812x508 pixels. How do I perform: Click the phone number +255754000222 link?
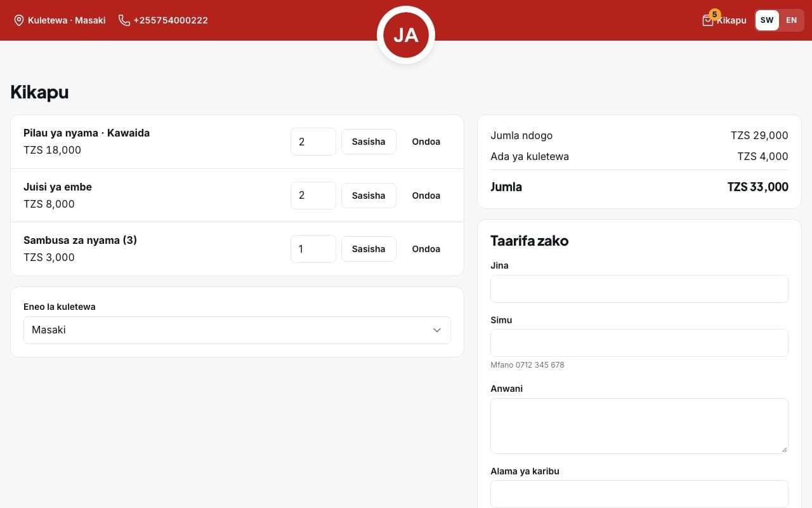coord(171,20)
